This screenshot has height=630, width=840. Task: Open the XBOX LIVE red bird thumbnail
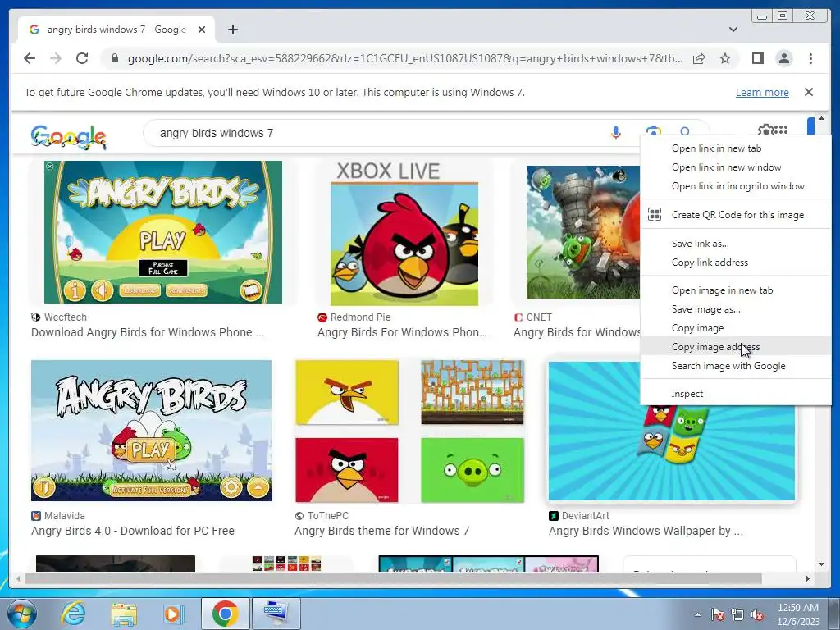tap(404, 234)
